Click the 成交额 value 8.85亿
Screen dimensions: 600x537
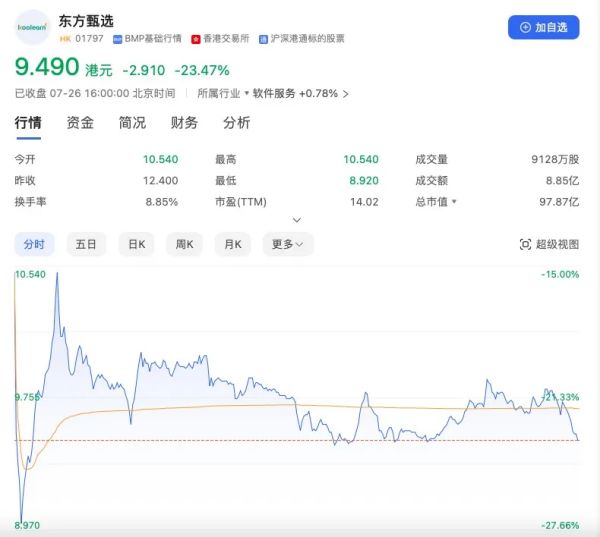pyautogui.click(x=562, y=180)
